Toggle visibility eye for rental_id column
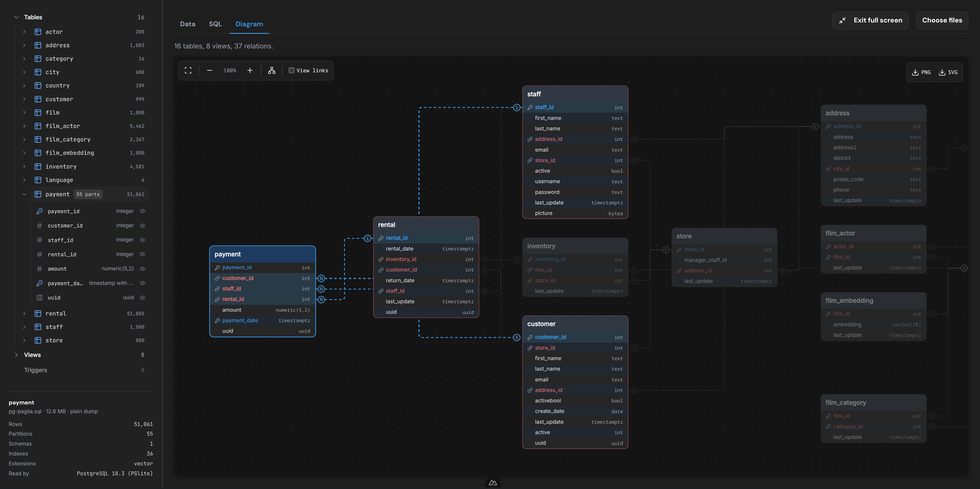This screenshot has width=980, height=489. (143, 254)
